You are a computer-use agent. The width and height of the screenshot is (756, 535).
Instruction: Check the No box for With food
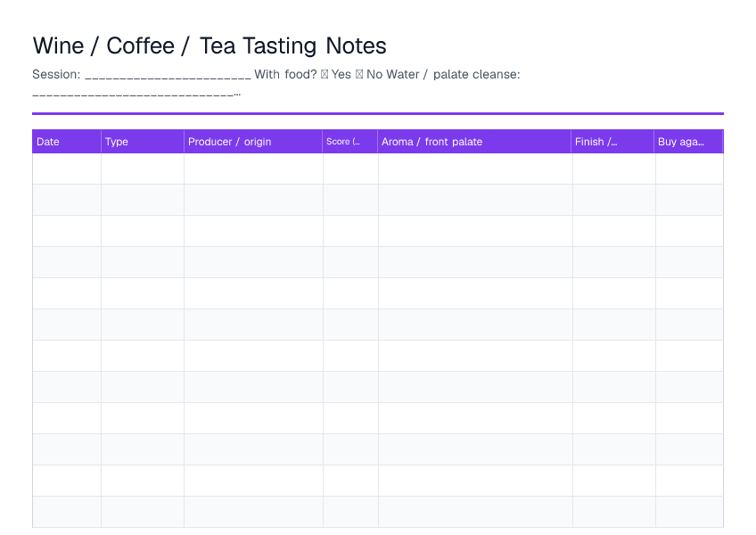click(x=359, y=74)
